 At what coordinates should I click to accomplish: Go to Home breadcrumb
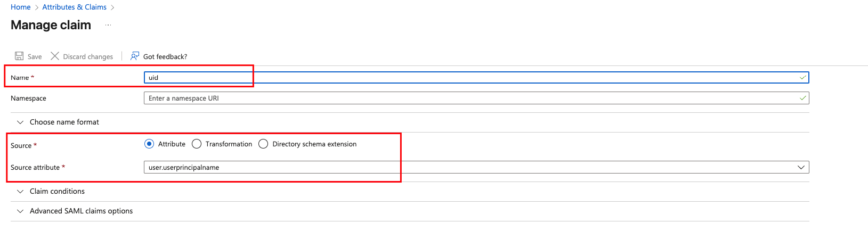coord(21,7)
